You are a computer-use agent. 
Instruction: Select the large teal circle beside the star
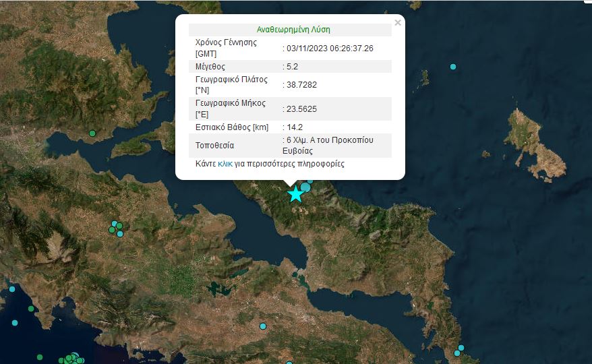tap(306, 187)
